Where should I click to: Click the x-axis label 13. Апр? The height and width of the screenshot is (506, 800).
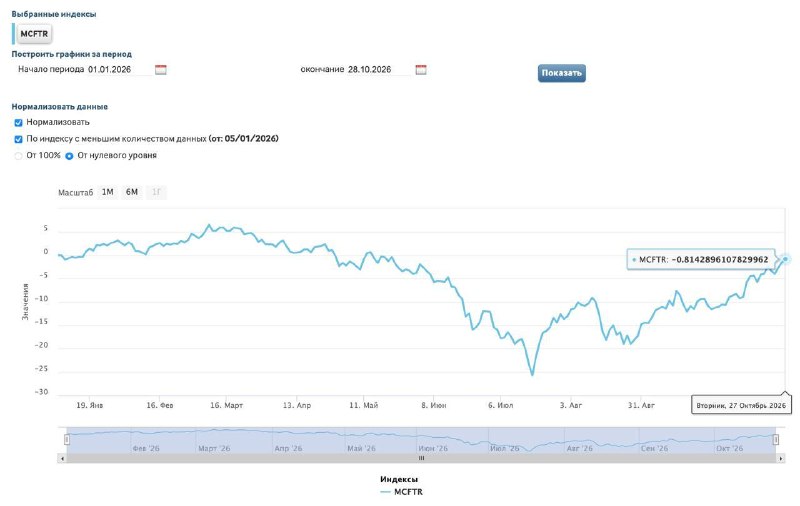pos(297,405)
